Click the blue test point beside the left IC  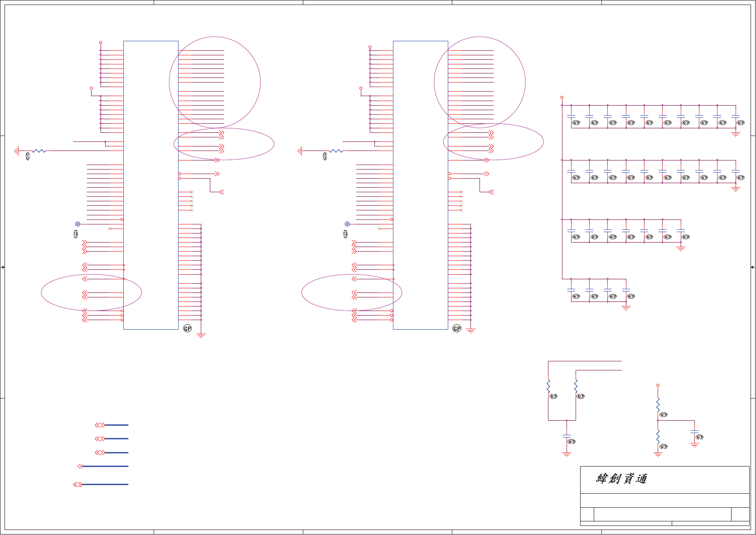(x=78, y=224)
